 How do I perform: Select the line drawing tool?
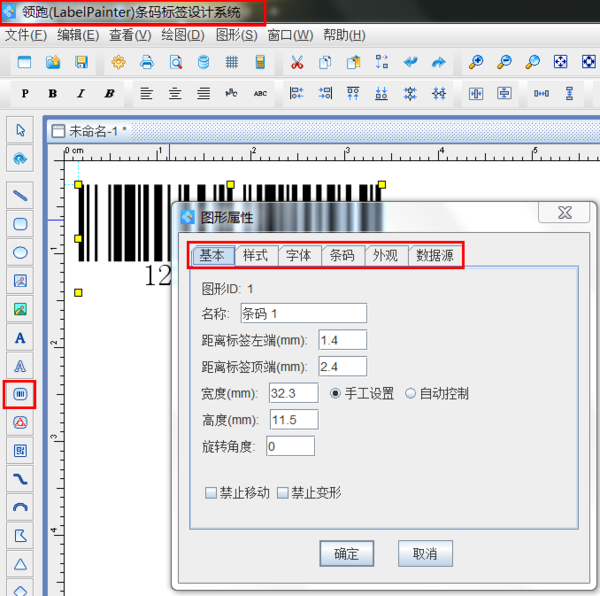tap(20, 195)
